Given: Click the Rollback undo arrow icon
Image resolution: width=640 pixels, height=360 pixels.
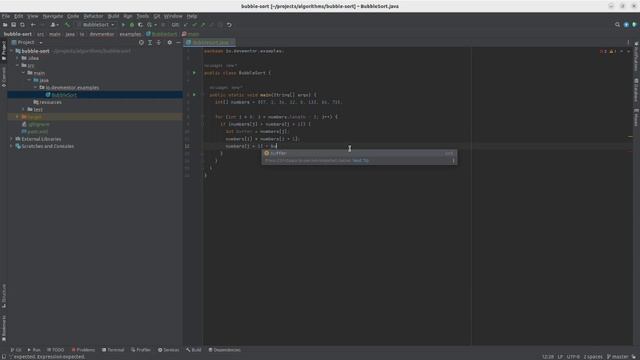Looking at the screenshot, I should [229, 25].
